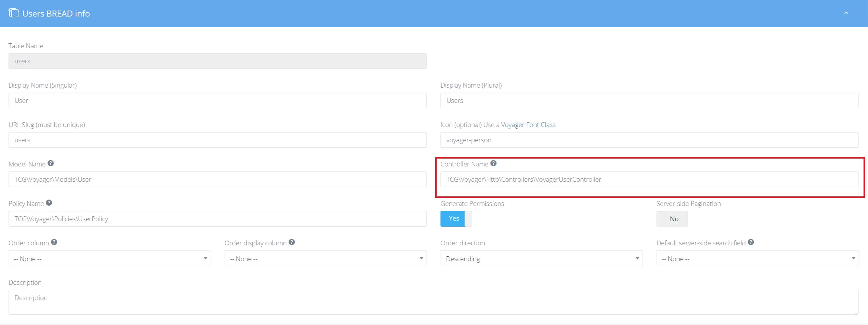868x325 pixels.
Task: Open the Order direction dropdown
Action: click(x=541, y=258)
